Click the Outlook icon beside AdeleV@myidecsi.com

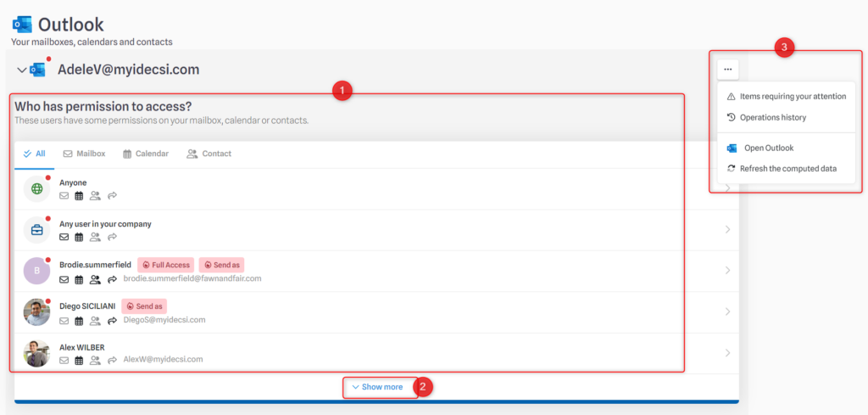click(37, 70)
